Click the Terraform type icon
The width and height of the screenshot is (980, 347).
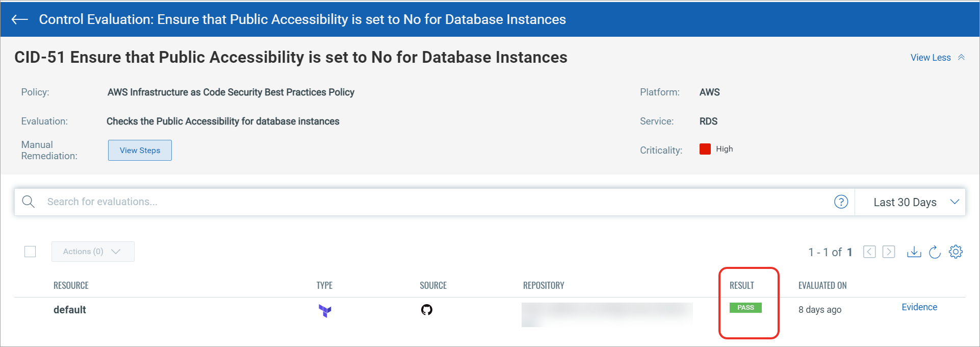tap(325, 310)
